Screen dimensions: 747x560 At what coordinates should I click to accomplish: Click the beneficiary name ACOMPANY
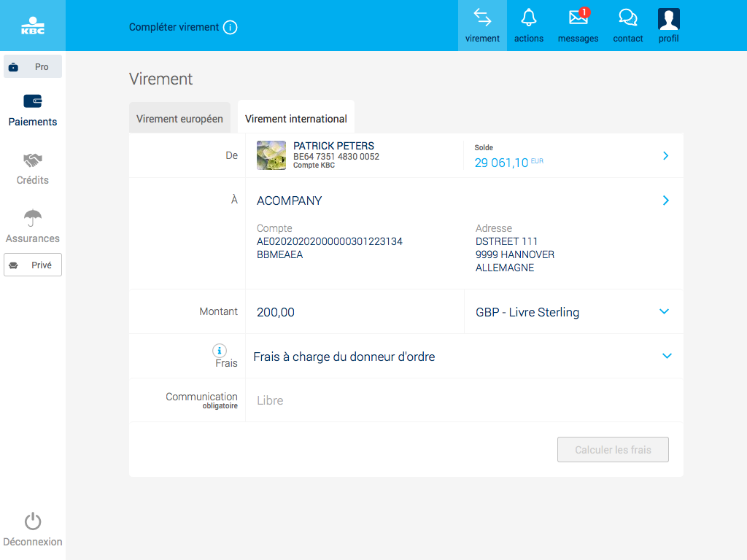click(x=289, y=201)
